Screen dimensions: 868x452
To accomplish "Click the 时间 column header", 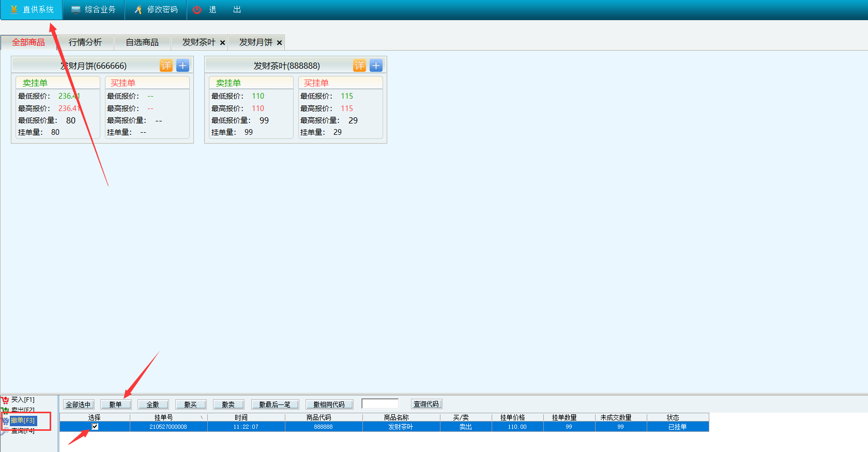I will click(x=246, y=417).
